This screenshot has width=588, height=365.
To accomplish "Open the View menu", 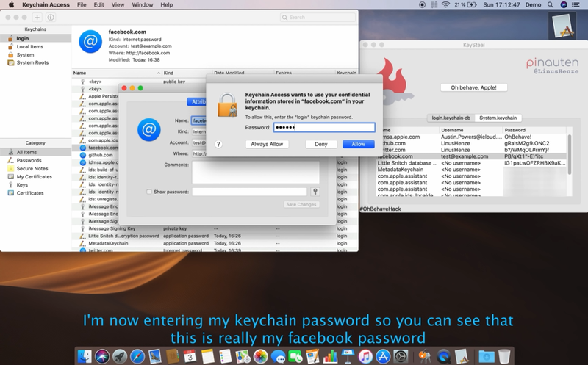I will point(118,5).
